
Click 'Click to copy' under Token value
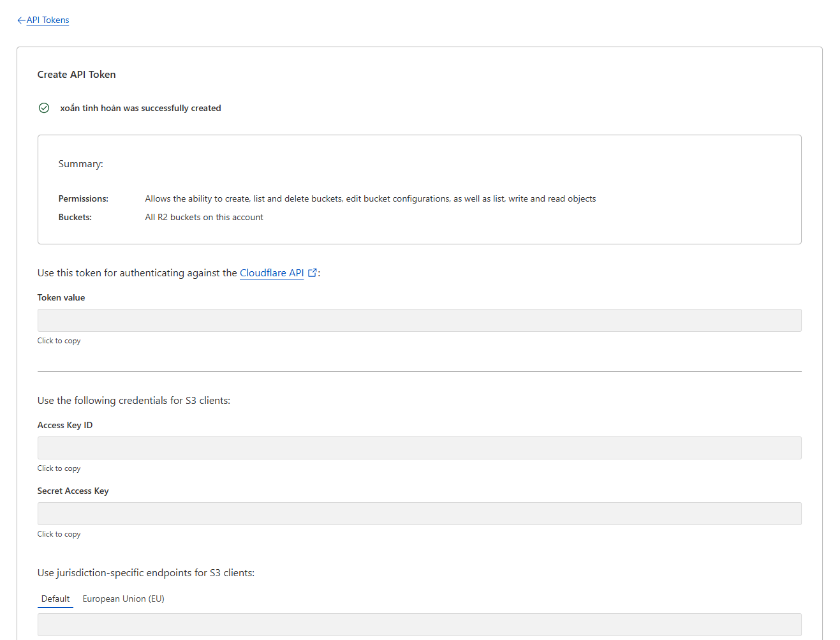pos(59,341)
